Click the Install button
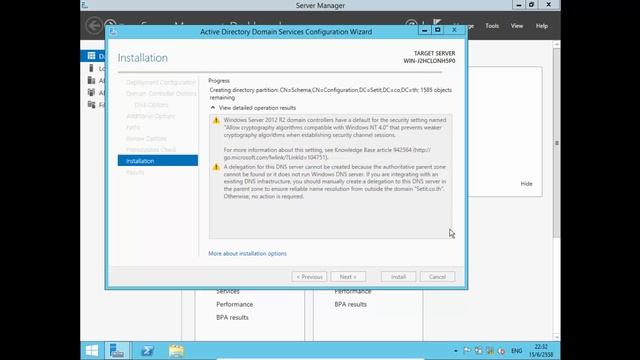Viewport: 640px width, 360px height. [398, 277]
